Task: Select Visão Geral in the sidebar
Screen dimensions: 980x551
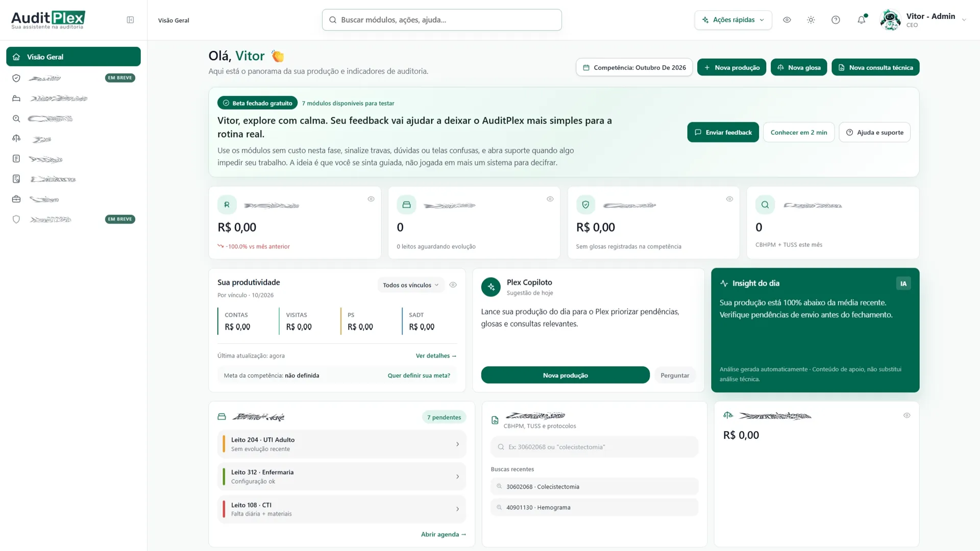Action: 73,57
